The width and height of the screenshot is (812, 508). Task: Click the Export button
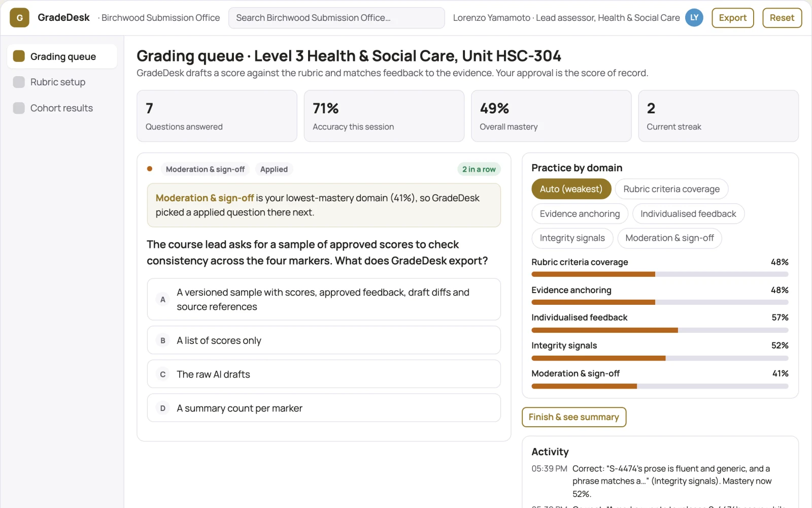(732, 18)
